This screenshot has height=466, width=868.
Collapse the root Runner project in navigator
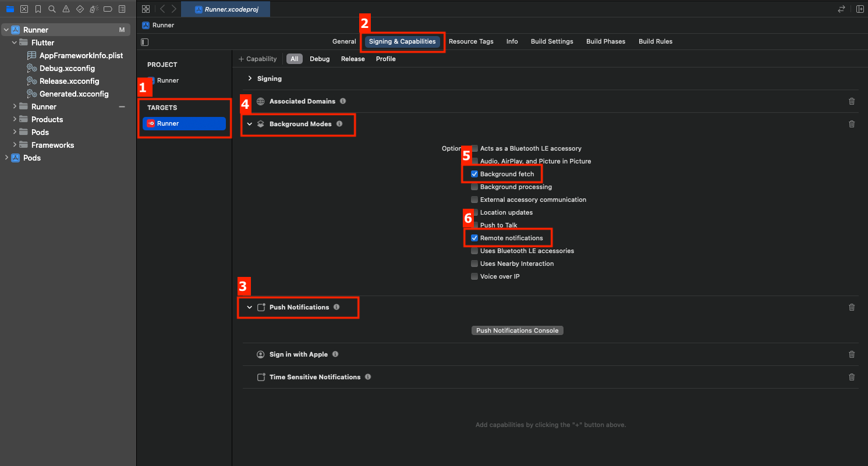pos(6,30)
